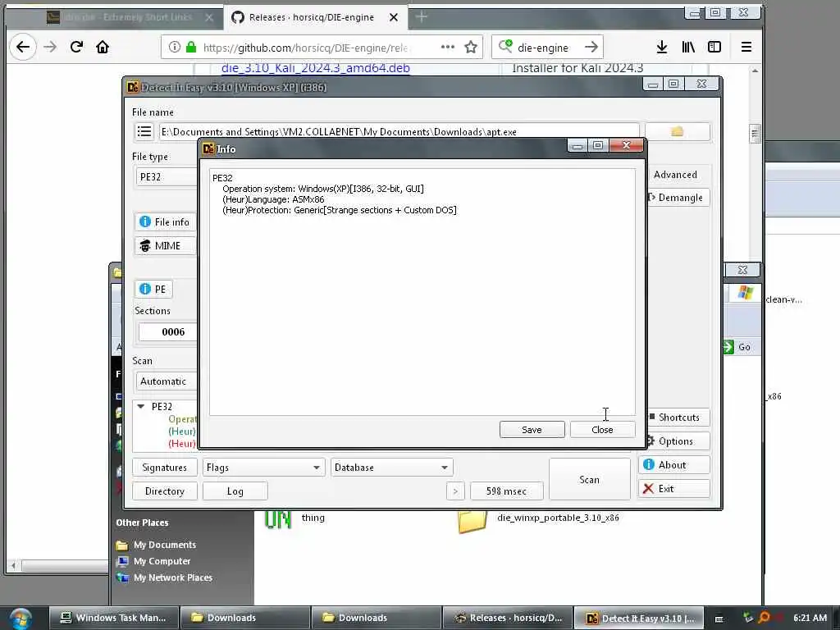This screenshot has width=840, height=630.
Task: Open the Log button
Action: (235, 491)
